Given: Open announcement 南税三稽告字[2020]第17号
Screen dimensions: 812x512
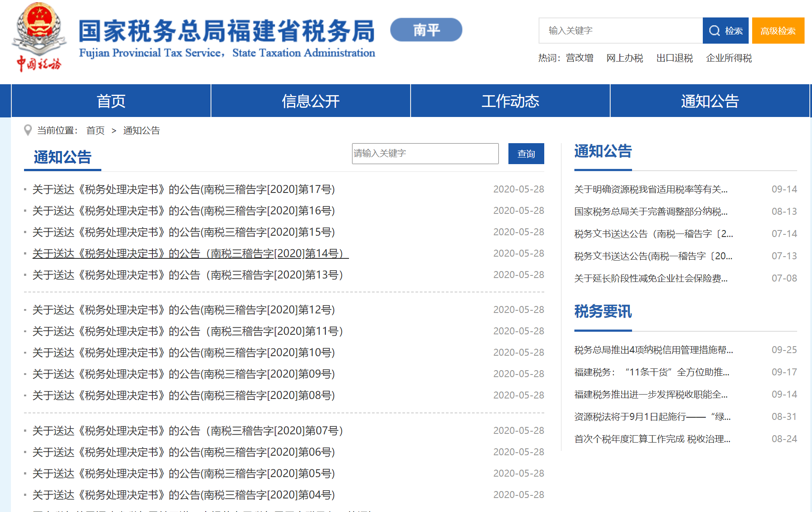Looking at the screenshot, I should click(183, 189).
